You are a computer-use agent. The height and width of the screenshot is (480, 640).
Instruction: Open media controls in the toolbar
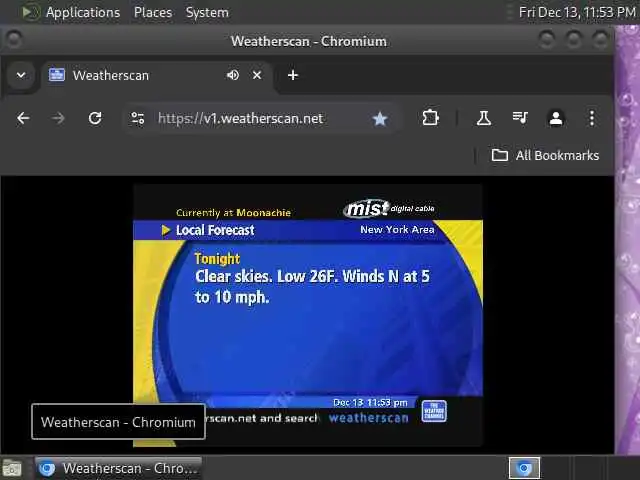coord(520,118)
